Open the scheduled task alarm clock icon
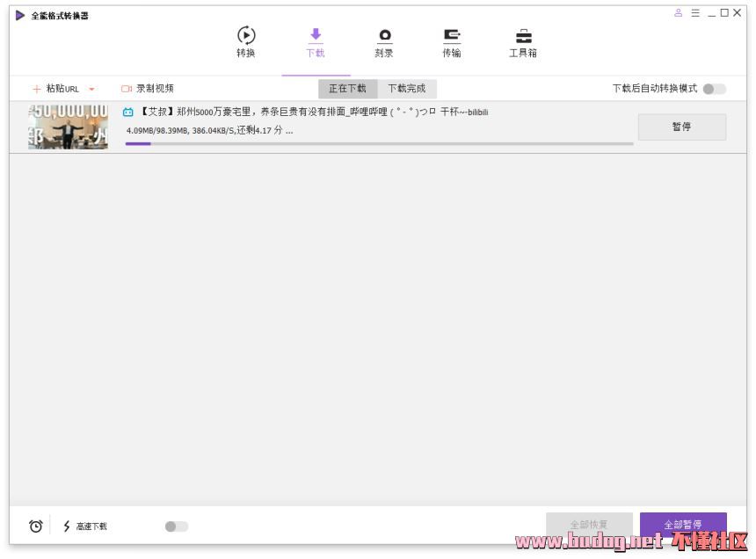The height and width of the screenshot is (559, 756). click(x=36, y=526)
